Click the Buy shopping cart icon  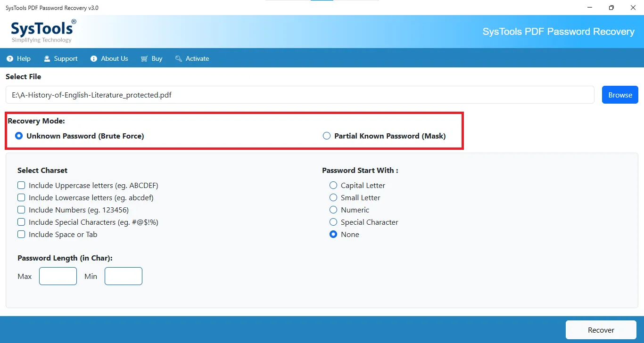pos(144,59)
